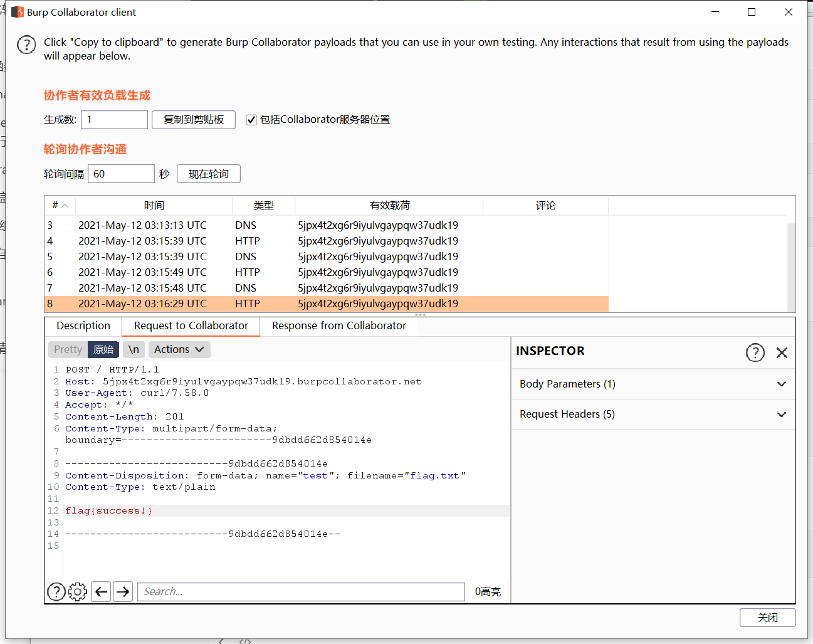Click the 时间 column header
The width and height of the screenshot is (813, 644).
154,205
